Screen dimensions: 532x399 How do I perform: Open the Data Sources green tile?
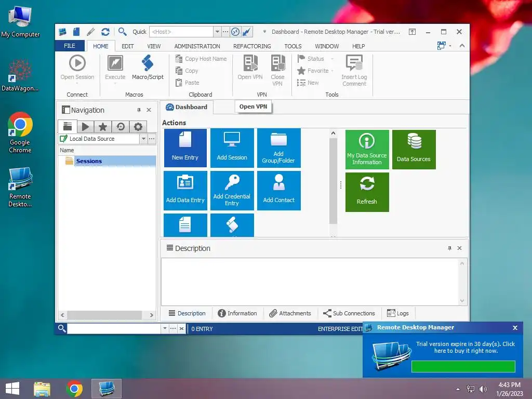[414, 149]
